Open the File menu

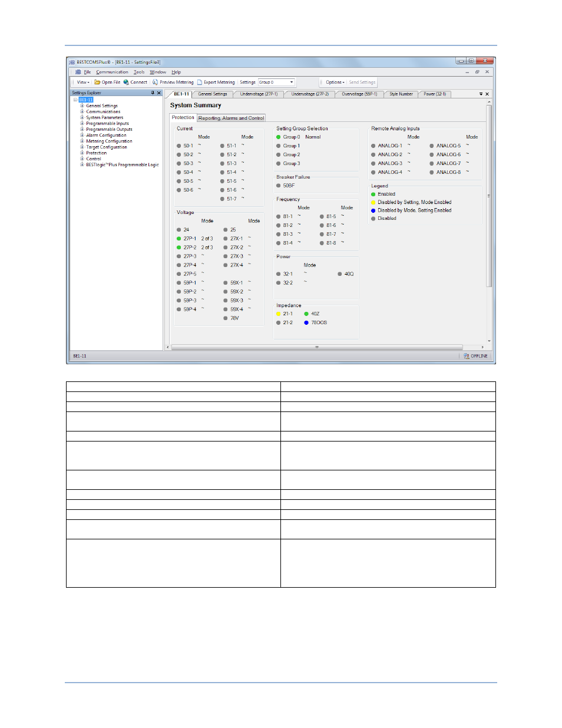click(x=87, y=72)
